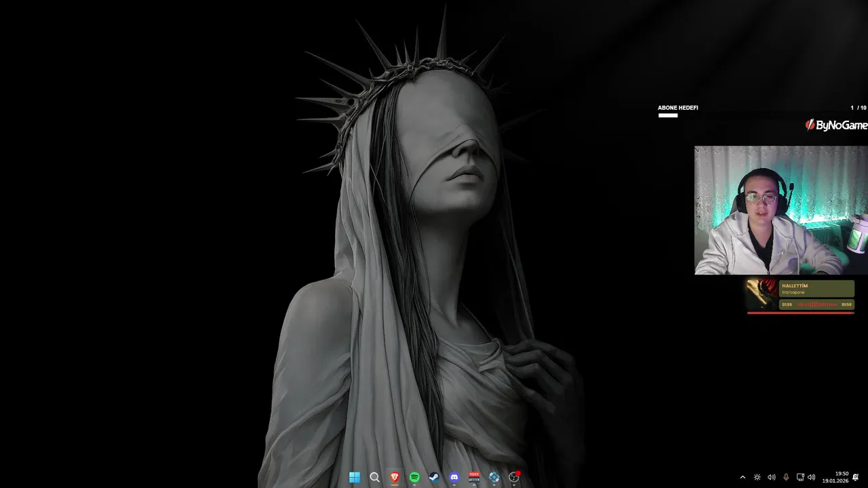Click the webcam video overlay

pyautogui.click(x=781, y=210)
